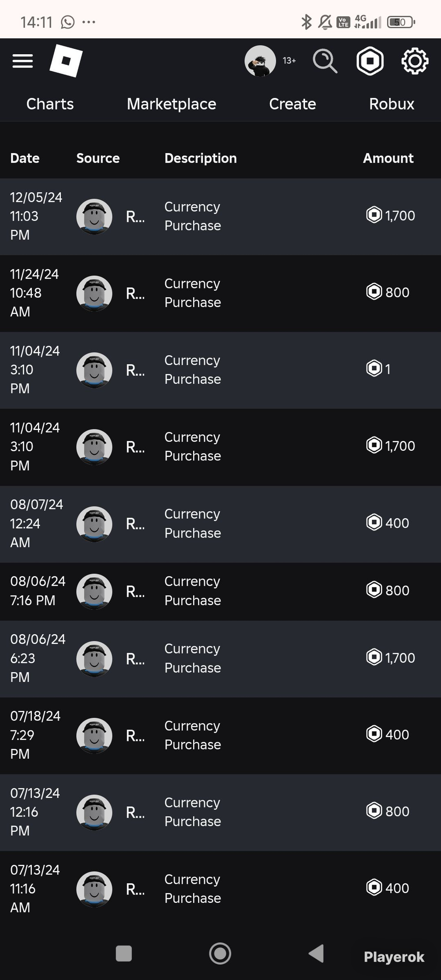Go to the Create tab
Image resolution: width=441 pixels, height=980 pixels.
click(x=292, y=104)
